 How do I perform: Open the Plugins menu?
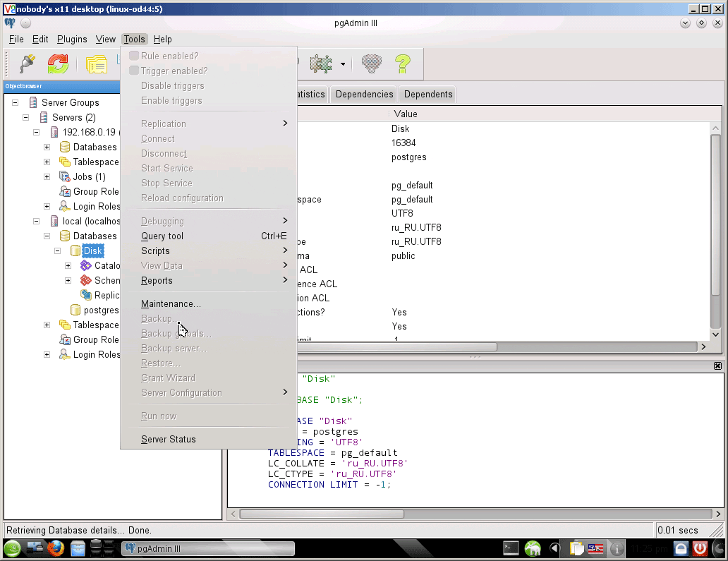(x=72, y=39)
